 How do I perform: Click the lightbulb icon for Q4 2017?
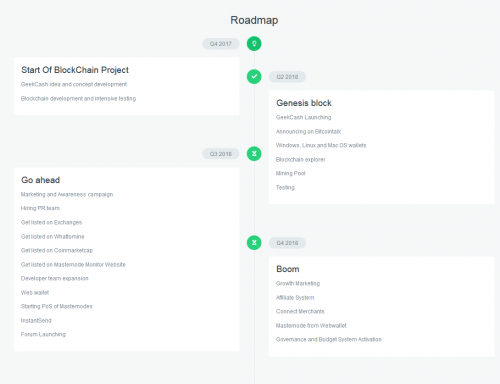(254, 44)
